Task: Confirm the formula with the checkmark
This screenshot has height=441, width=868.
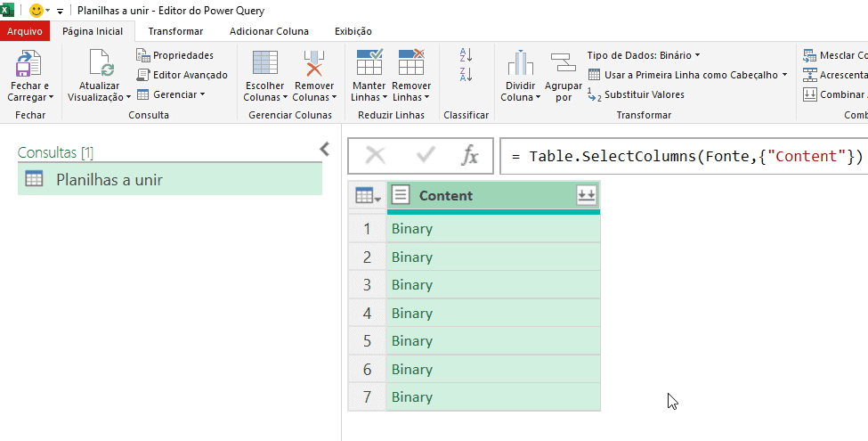Action: click(x=426, y=156)
